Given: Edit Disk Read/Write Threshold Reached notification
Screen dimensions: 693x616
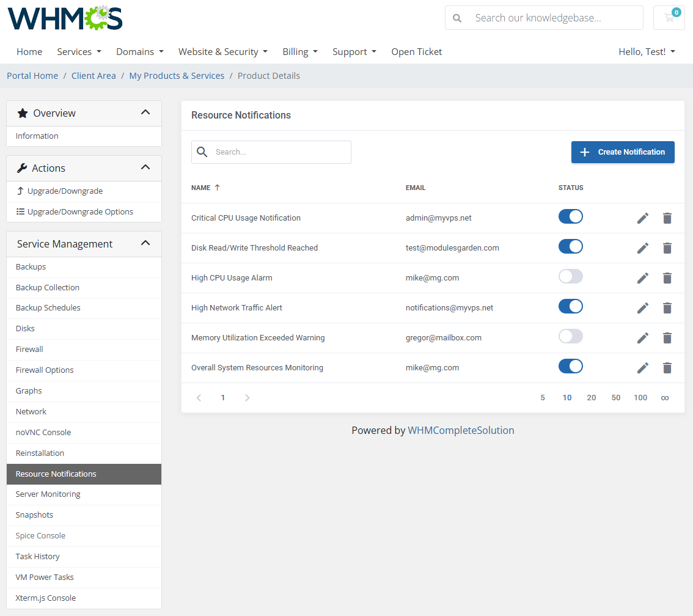Looking at the screenshot, I should point(643,248).
